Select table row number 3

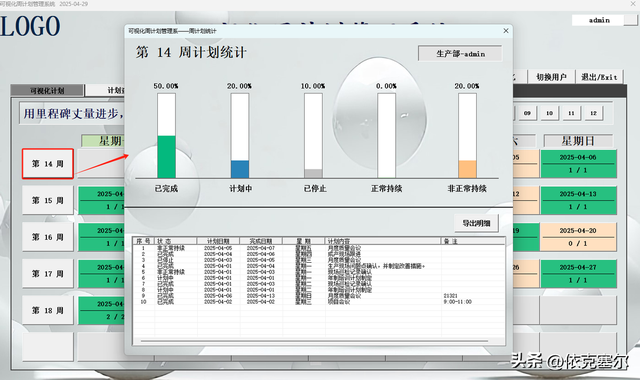click(319, 260)
